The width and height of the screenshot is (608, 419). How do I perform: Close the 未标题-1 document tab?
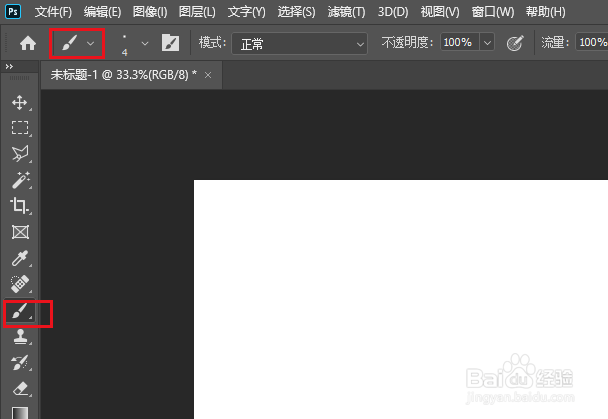208,75
